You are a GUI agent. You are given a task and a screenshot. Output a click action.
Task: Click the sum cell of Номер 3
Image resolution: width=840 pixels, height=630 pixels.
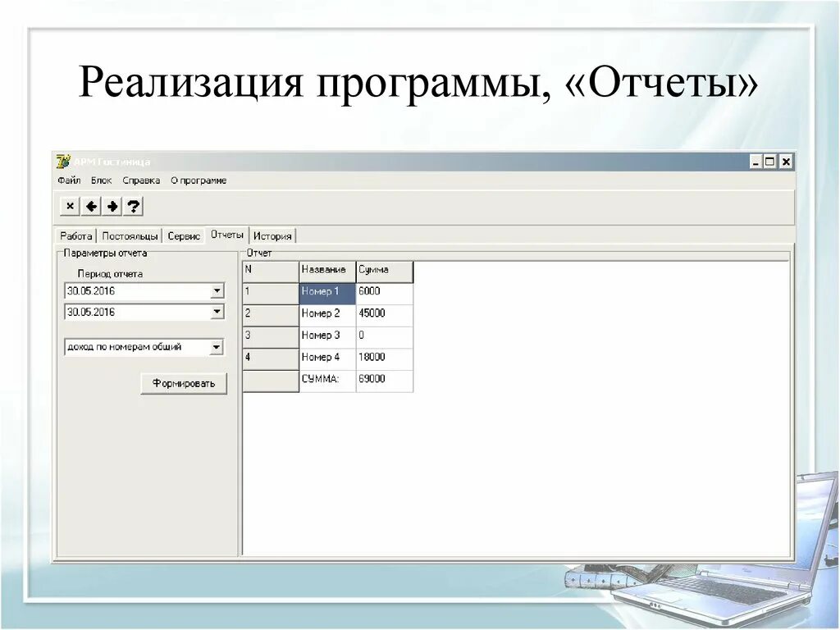[x=385, y=338]
